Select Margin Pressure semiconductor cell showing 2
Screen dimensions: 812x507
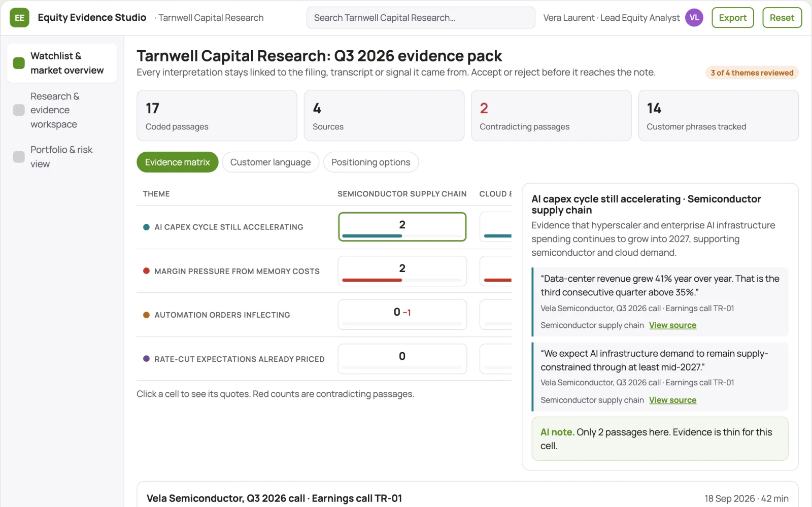pos(402,271)
